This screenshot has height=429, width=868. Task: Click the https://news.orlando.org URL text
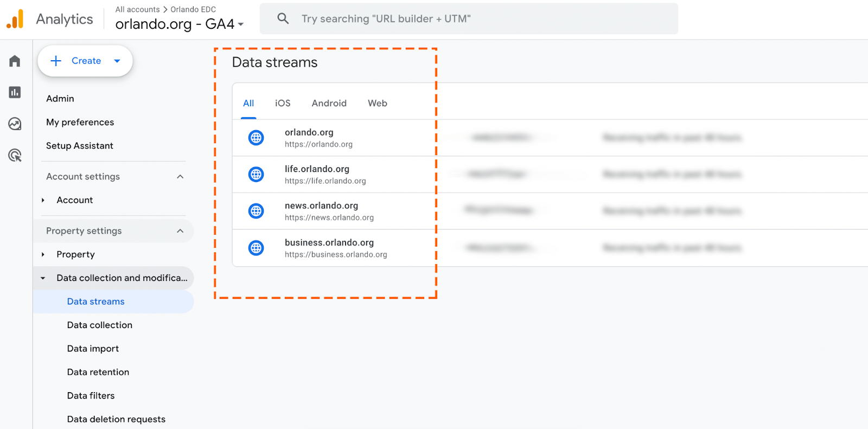click(x=329, y=217)
